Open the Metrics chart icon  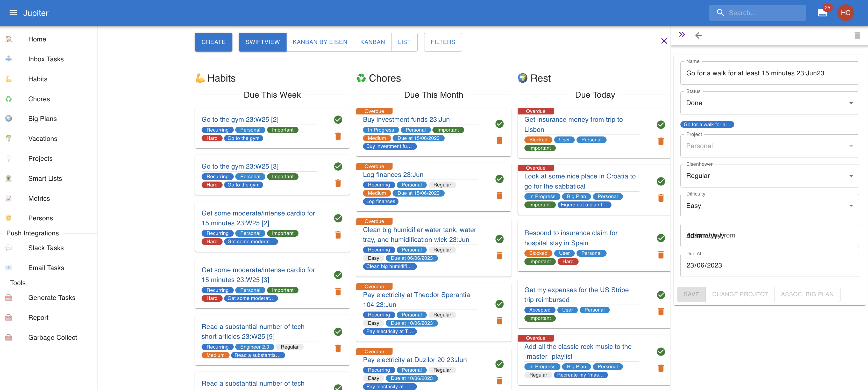coord(9,198)
